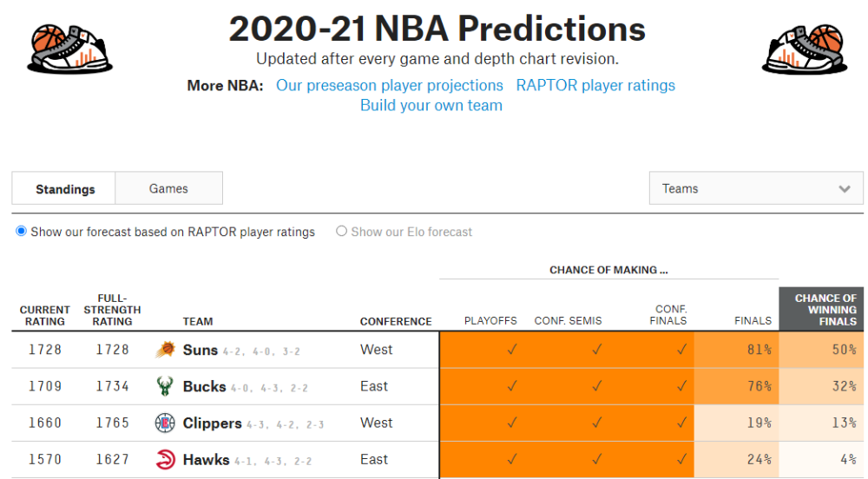Click the left basketball sneaker illustration
This screenshot has width=868, height=479.
tap(69, 49)
